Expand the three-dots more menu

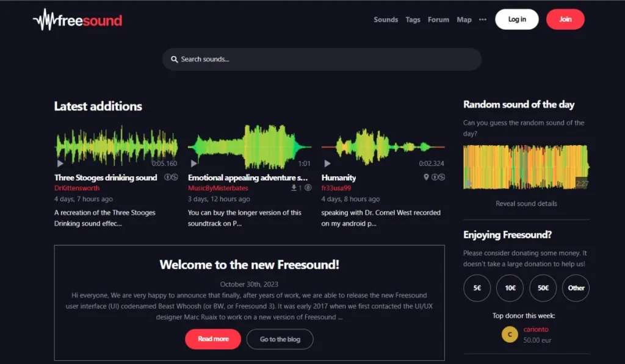coord(483,20)
